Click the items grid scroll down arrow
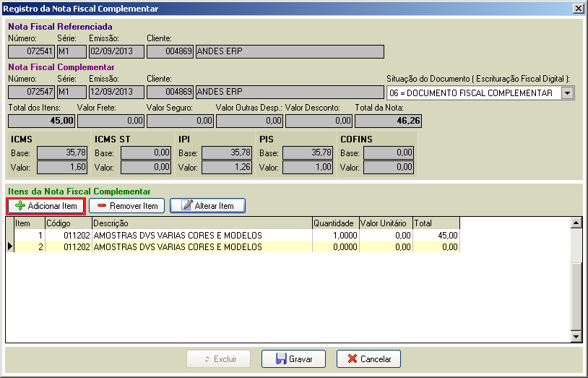The height and width of the screenshot is (378, 588). [576, 336]
